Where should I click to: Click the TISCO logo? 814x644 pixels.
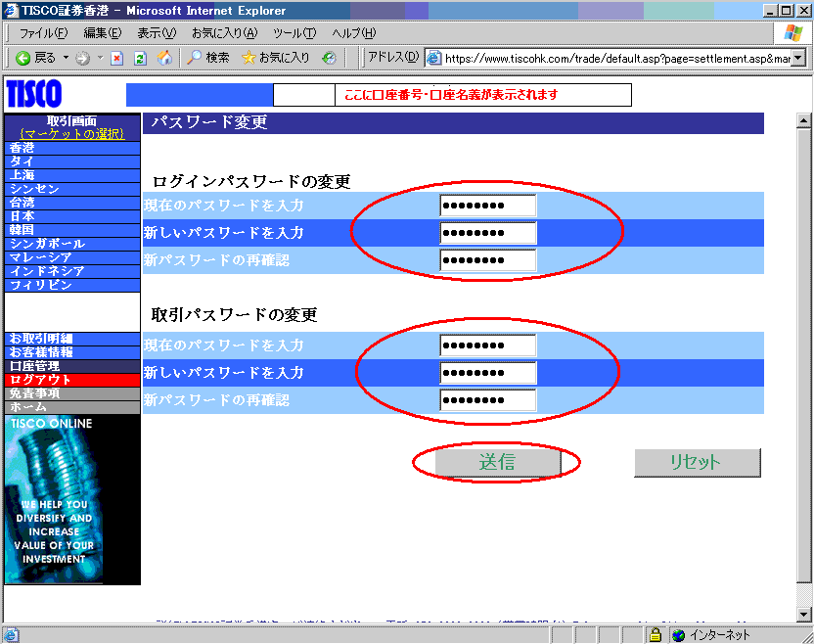[34, 94]
